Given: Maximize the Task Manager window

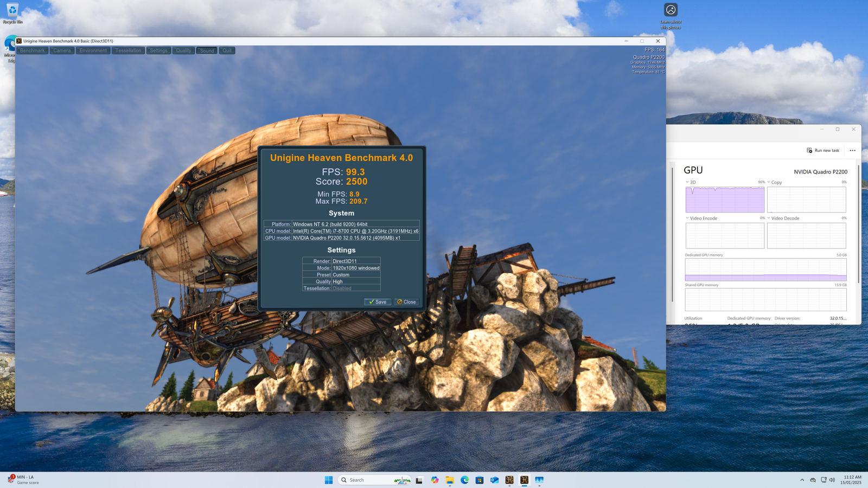Looking at the screenshot, I should [x=838, y=129].
